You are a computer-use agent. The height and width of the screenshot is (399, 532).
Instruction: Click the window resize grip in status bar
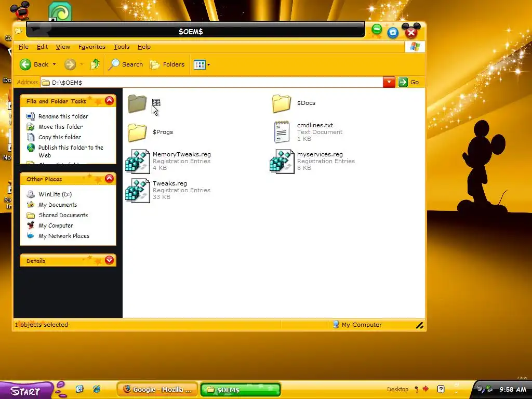pos(420,325)
